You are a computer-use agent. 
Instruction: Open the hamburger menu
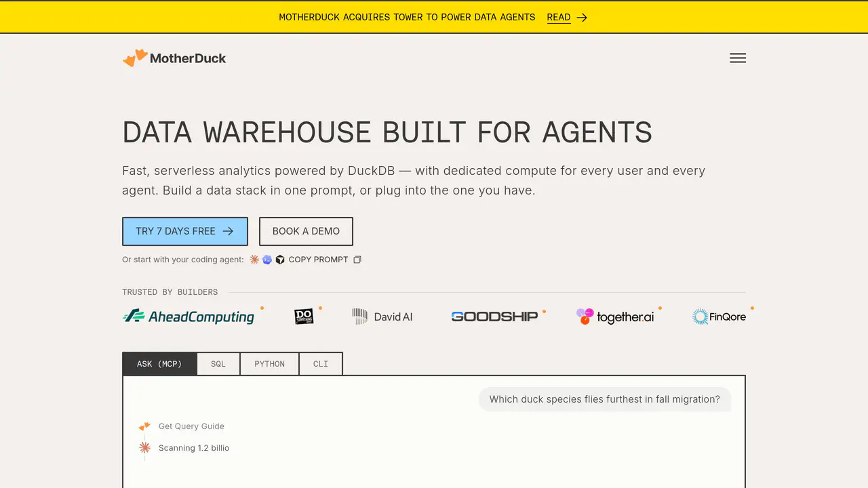tap(738, 58)
